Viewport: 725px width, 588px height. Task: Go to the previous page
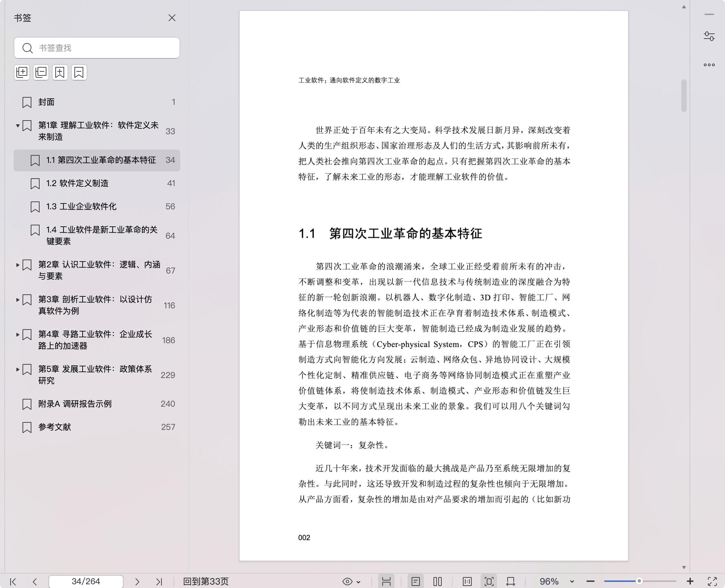click(x=34, y=582)
